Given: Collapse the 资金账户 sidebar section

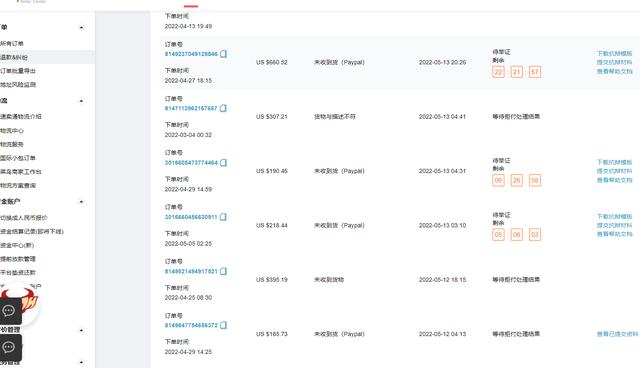Looking at the screenshot, I should click(81, 202).
